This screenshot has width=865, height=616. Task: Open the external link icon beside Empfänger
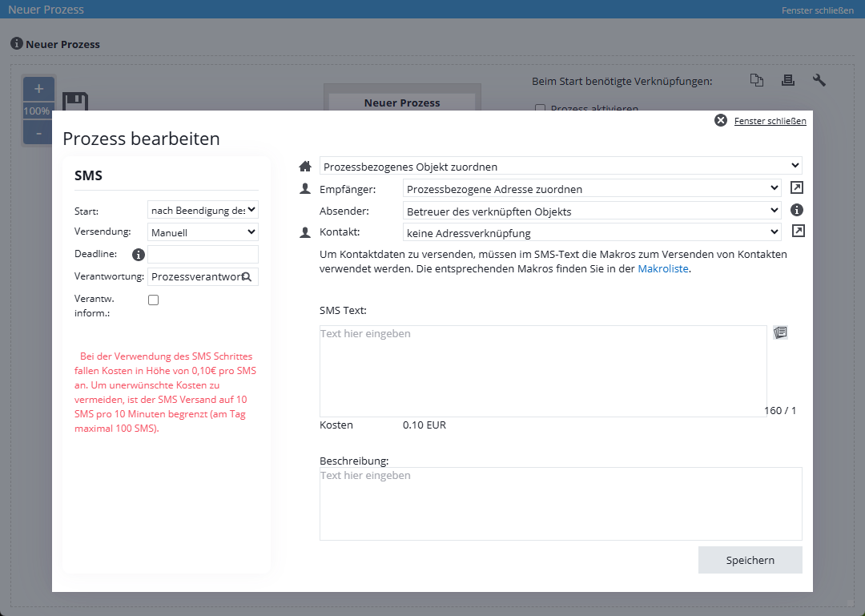pyautogui.click(x=797, y=188)
